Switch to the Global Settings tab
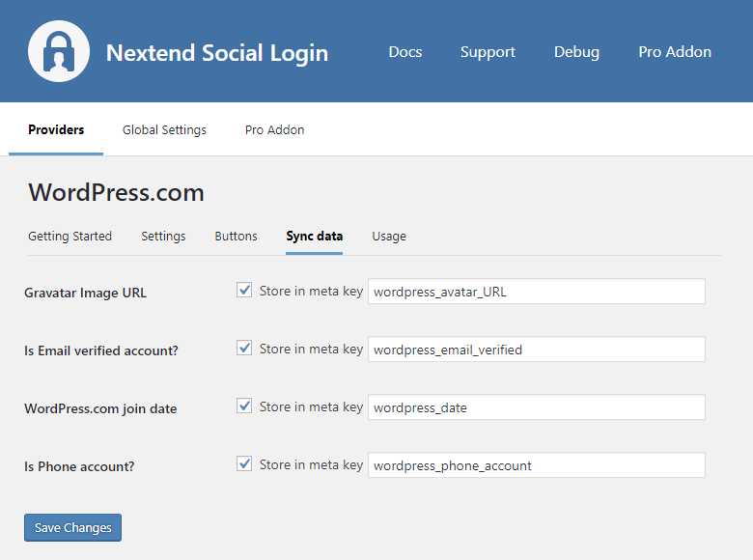Image resolution: width=753 pixels, height=560 pixels. [164, 130]
